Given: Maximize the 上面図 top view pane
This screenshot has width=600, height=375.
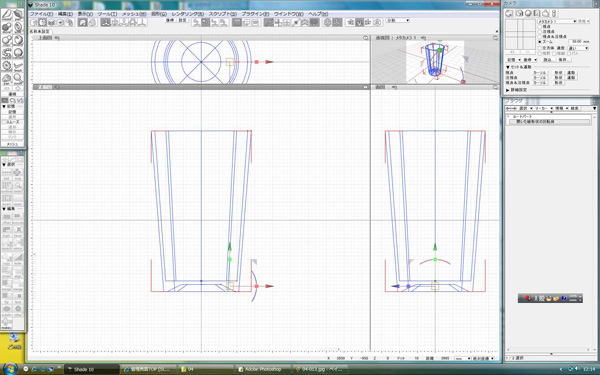Looking at the screenshot, I should (366, 38).
